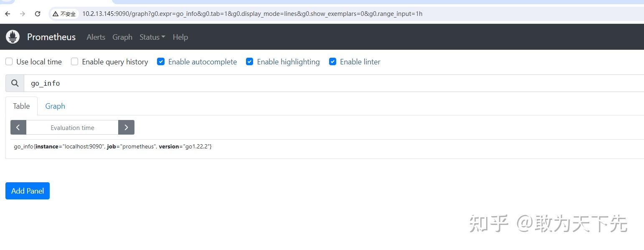Image resolution: width=644 pixels, height=250 pixels.
Task: Step forward with the next evaluation time chevron
Action: point(127,127)
